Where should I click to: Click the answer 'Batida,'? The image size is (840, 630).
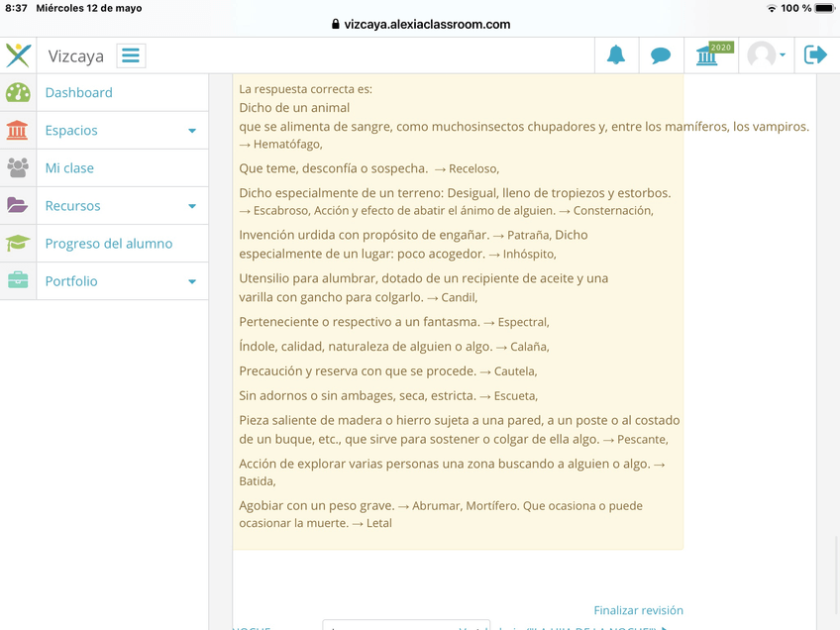pyautogui.click(x=258, y=481)
